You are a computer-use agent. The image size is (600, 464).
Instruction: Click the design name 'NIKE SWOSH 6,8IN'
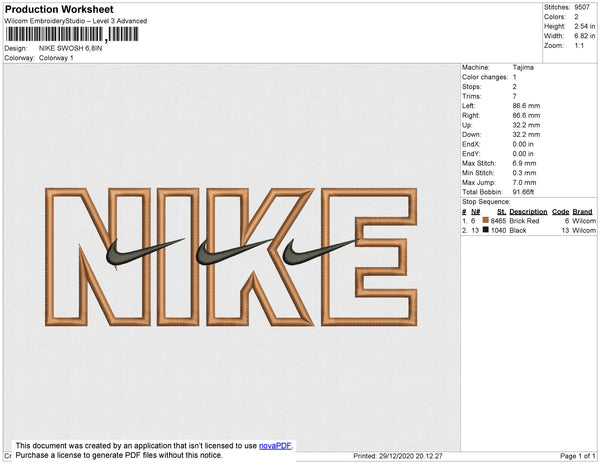tap(70, 49)
